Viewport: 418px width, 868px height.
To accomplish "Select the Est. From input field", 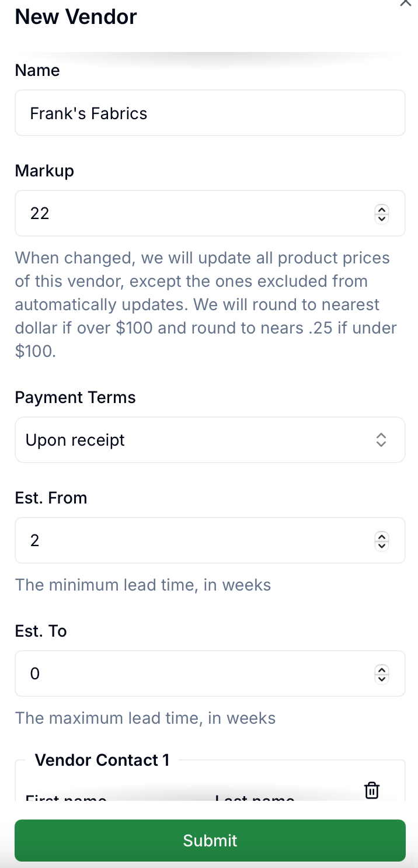I will (x=210, y=540).
